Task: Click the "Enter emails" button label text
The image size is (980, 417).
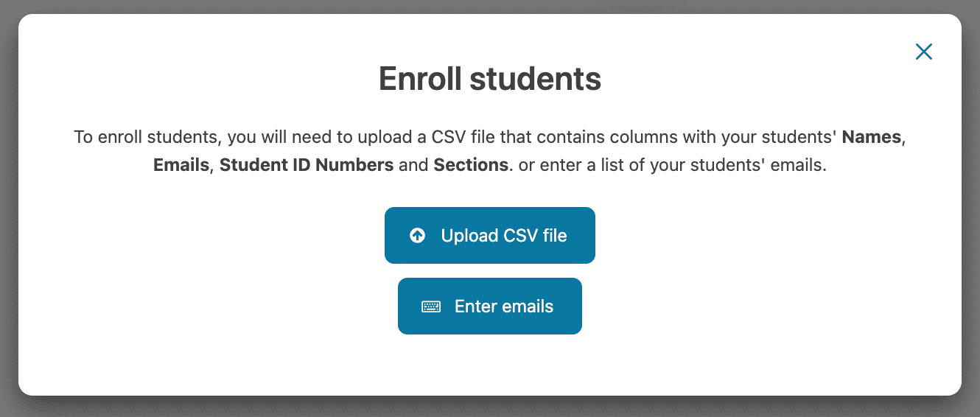Action: (504, 306)
